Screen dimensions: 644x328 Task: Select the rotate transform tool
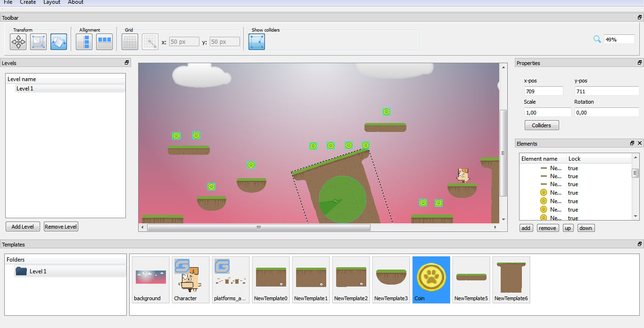tap(59, 42)
